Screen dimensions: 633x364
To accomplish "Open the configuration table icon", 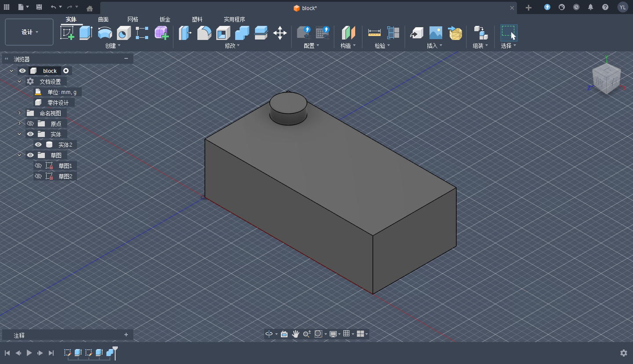I will [x=322, y=33].
